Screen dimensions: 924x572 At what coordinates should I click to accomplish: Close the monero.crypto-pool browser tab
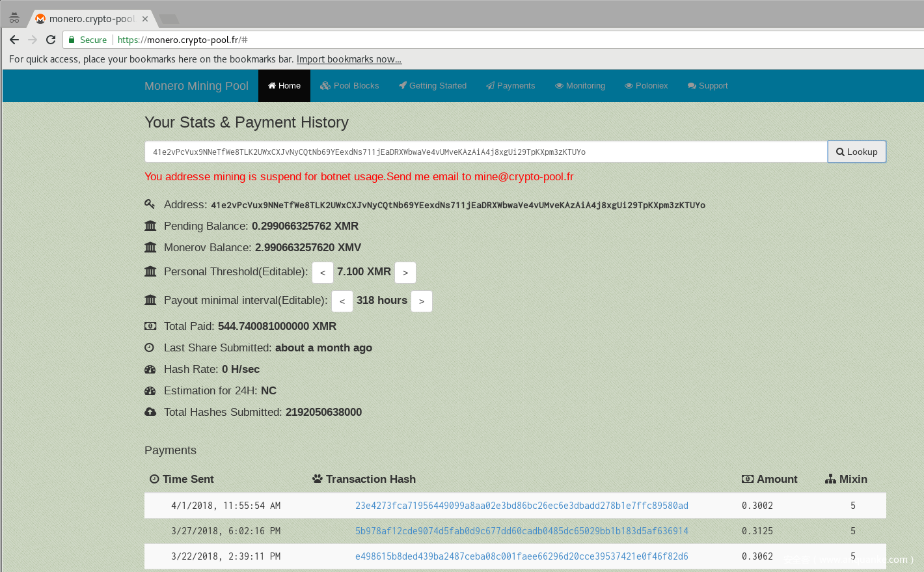pyautogui.click(x=145, y=19)
